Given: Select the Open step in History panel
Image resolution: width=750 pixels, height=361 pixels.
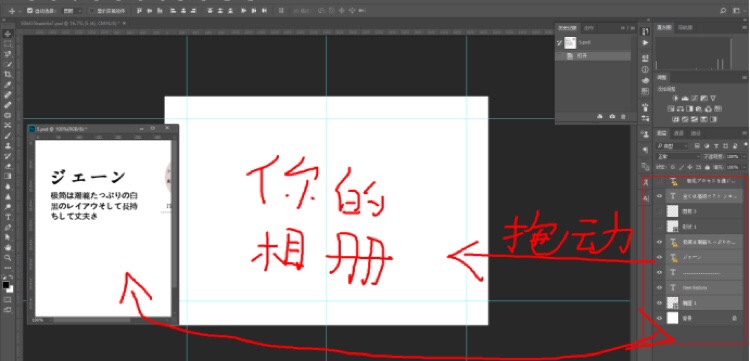Looking at the screenshot, I should click(x=593, y=56).
